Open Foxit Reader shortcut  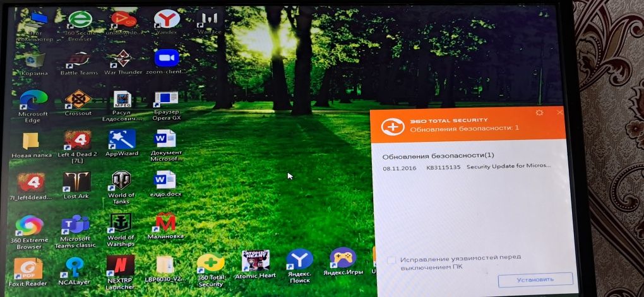(x=28, y=272)
